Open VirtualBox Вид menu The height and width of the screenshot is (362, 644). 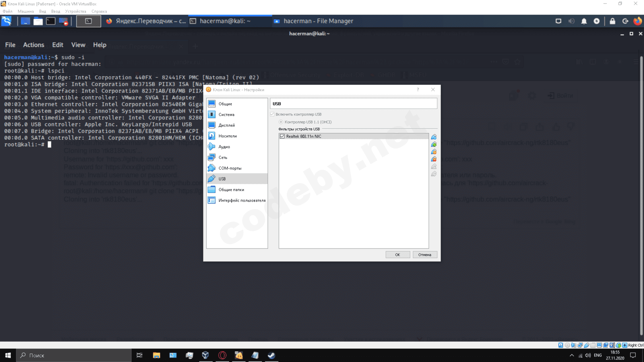[x=43, y=11]
